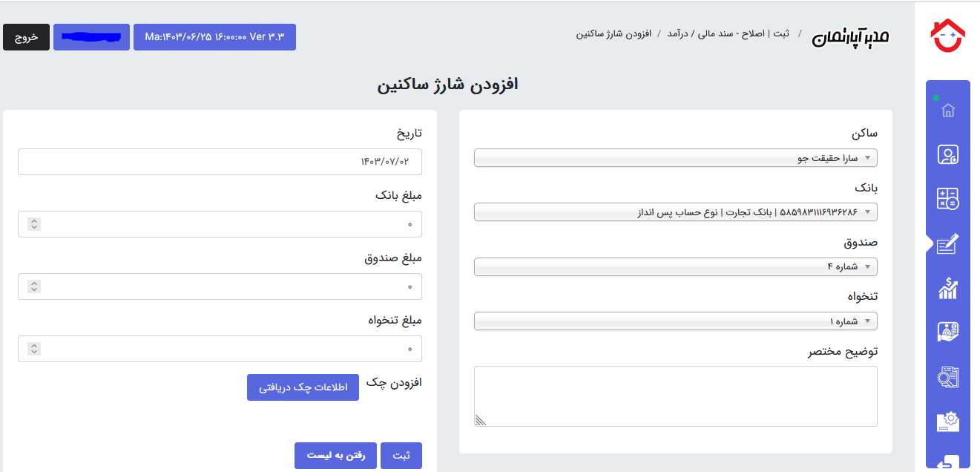The height and width of the screenshot is (472, 980).
Task: Expand the صندوق fund dropdown
Action: pyautogui.click(x=675, y=266)
